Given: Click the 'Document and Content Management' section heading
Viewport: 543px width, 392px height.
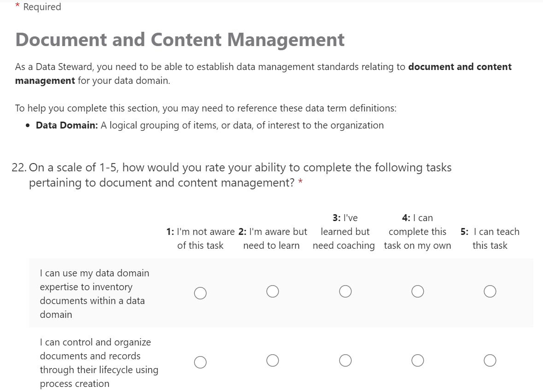Looking at the screenshot, I should [x=180, y=40].
